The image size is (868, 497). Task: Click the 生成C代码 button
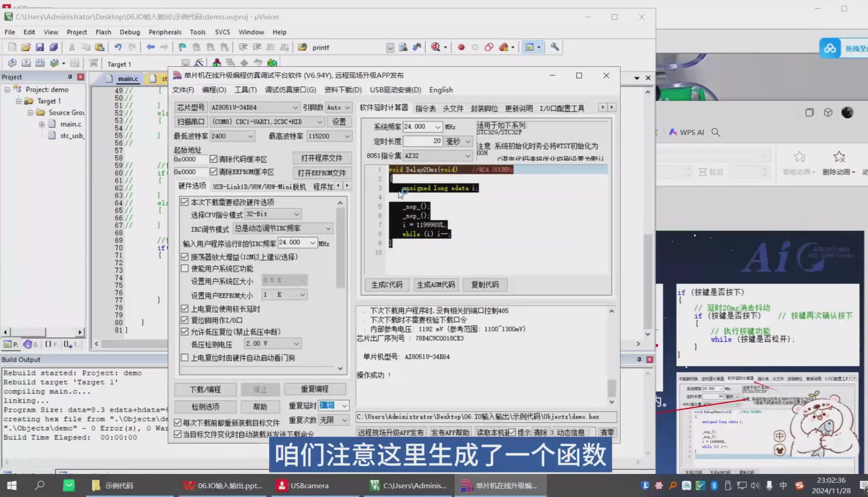387,285
